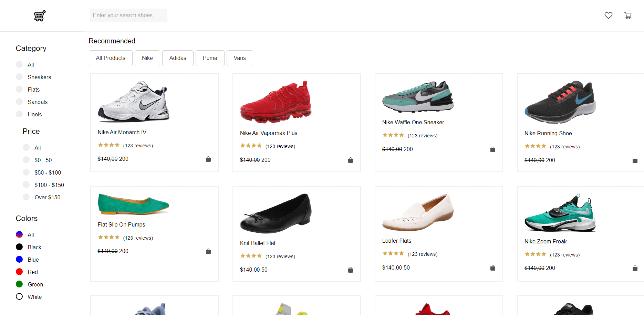Click the Nike Air Vapormax Plus title
This screenshot has width=644, height=315.
pos(269,133)
